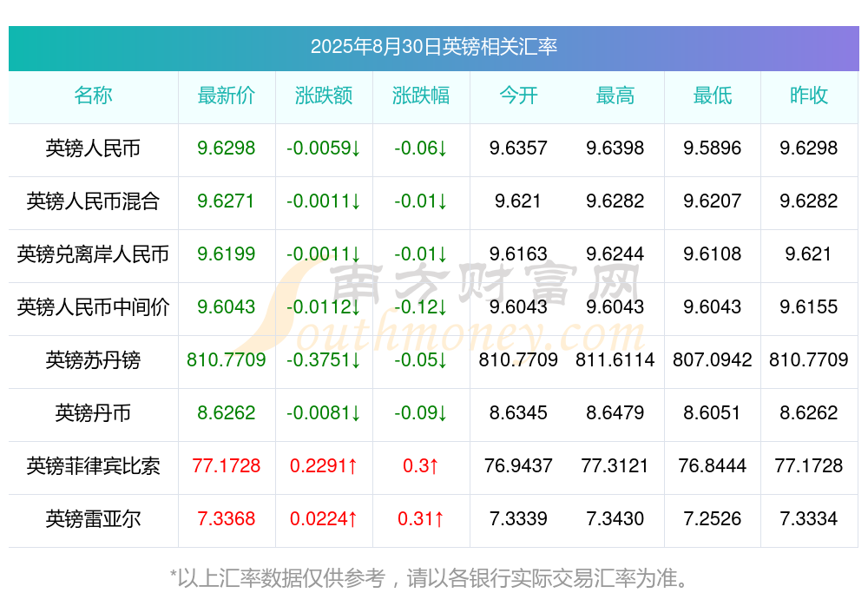
Task: Click the opening price 76.9437
Action: 518,465
